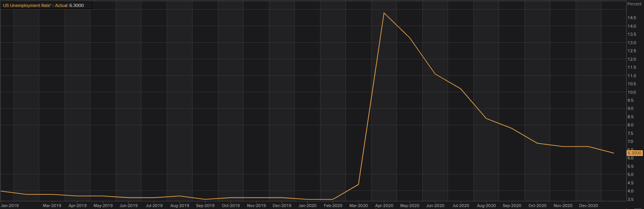Click the Jul-2020 date label

tap(461, 206)
